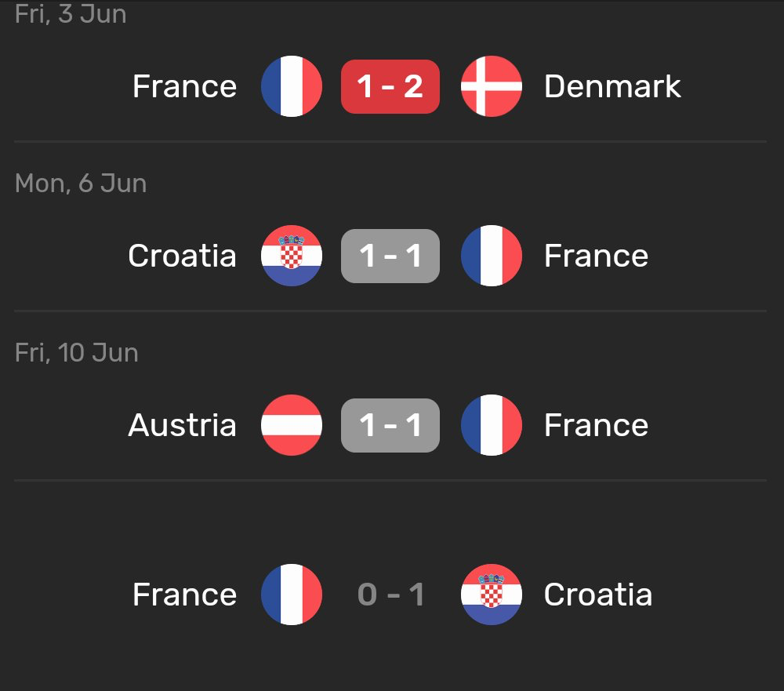Screen dimensions: 784x691
Task: Select France's name in the 6 Jun match
Action: point(596,256)
